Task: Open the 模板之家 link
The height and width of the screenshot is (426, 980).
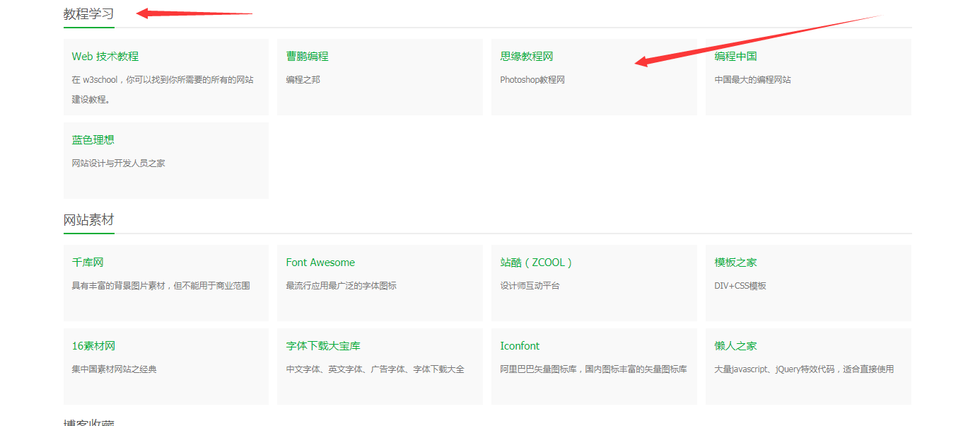Action: 735,263
